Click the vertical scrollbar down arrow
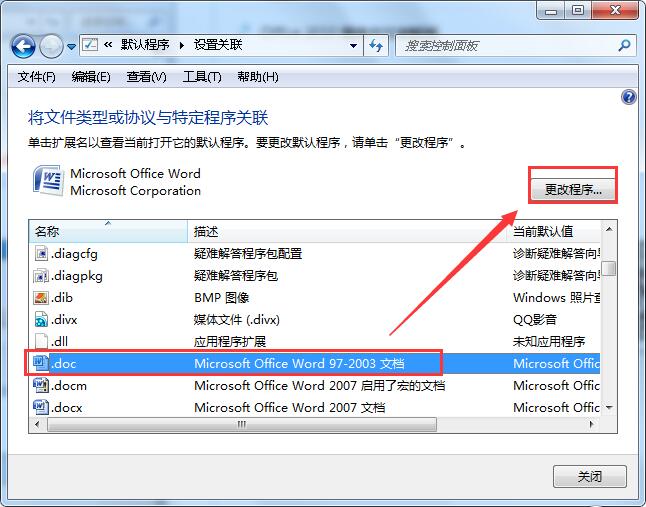The width and height of the screenshot is (646, 507). [x=609, y=408]
